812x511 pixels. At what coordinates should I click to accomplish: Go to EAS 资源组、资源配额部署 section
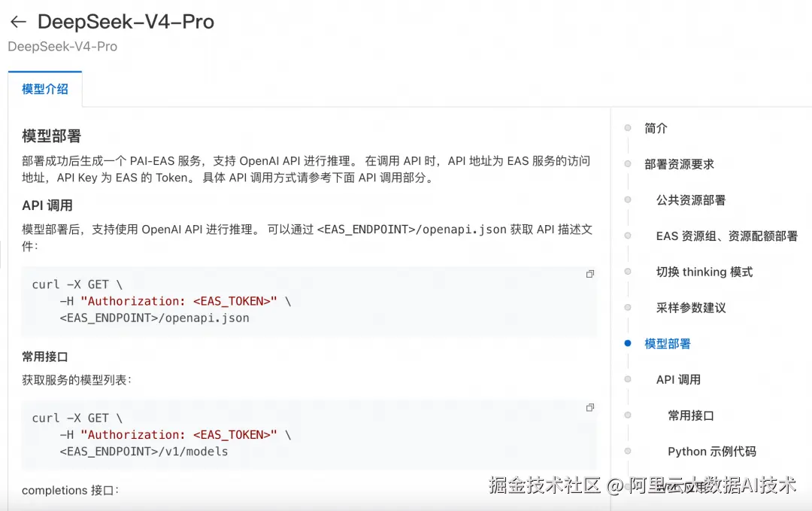tap(726, 236)
